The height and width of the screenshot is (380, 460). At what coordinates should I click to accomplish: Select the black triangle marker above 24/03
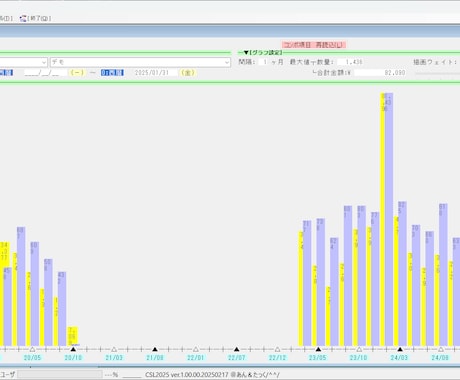[x=400, y=349]
